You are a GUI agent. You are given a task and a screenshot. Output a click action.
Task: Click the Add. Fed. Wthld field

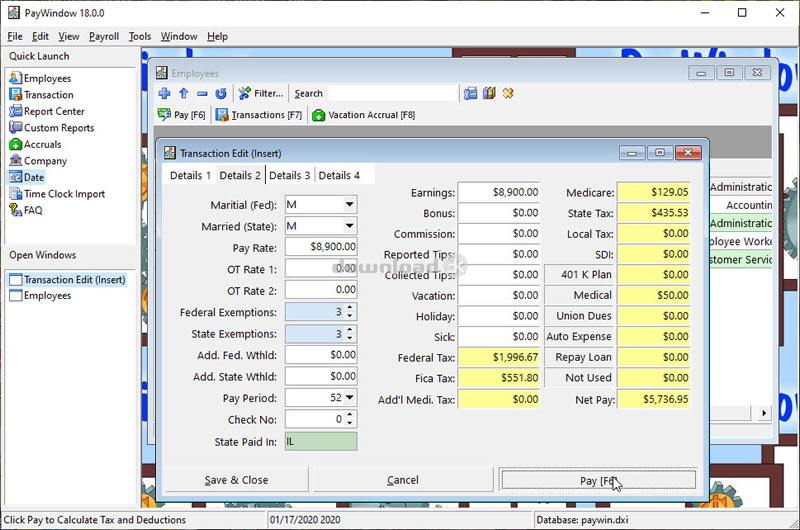tap(321, 355)
